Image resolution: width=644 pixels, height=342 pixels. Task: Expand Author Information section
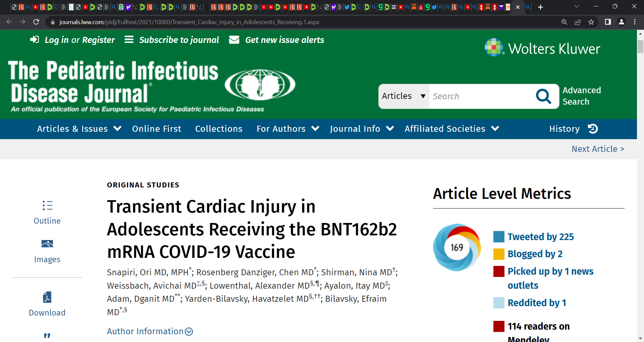click(150, 331)
